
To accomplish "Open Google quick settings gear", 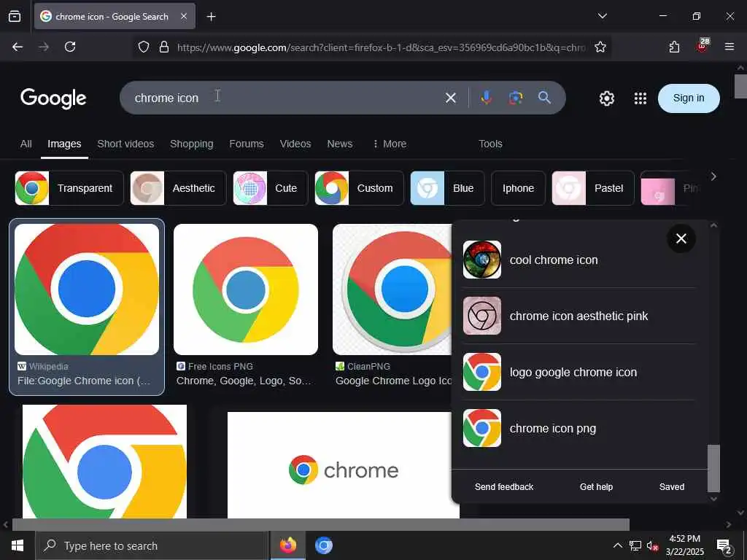I will pyautogui.click(x=606, y=98).
